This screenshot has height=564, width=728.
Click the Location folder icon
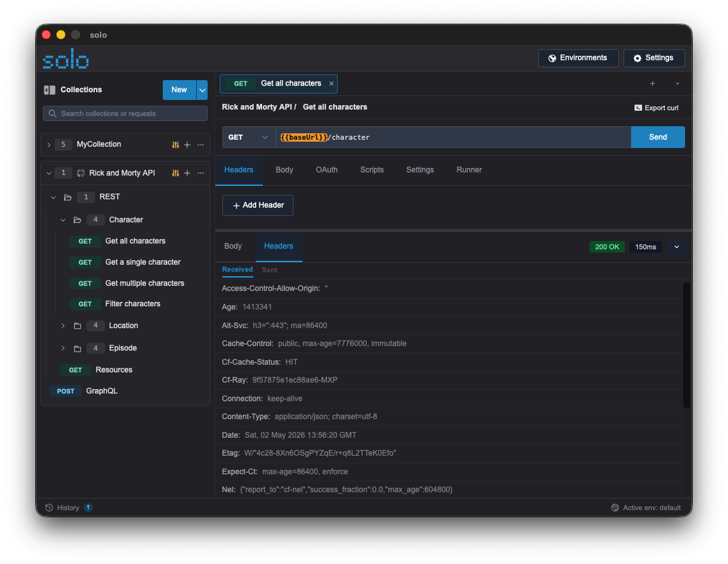(x=78, y=326)
